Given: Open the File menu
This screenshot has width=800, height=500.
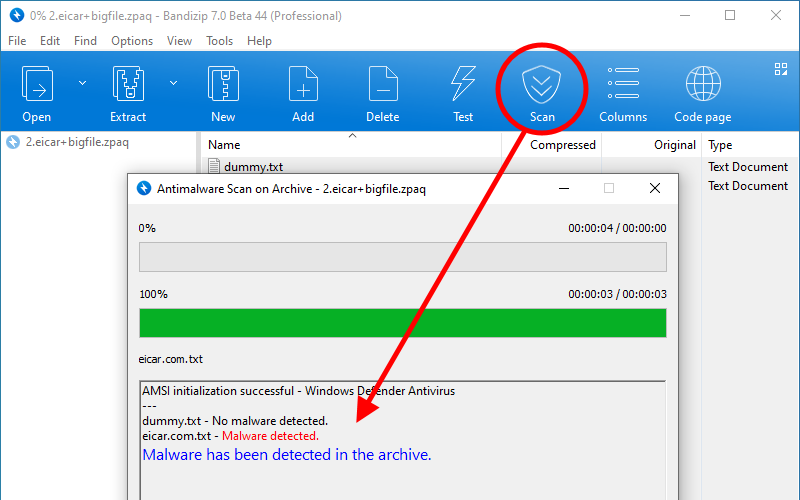Looking at the screenshot, I should [x=17, y=41].
